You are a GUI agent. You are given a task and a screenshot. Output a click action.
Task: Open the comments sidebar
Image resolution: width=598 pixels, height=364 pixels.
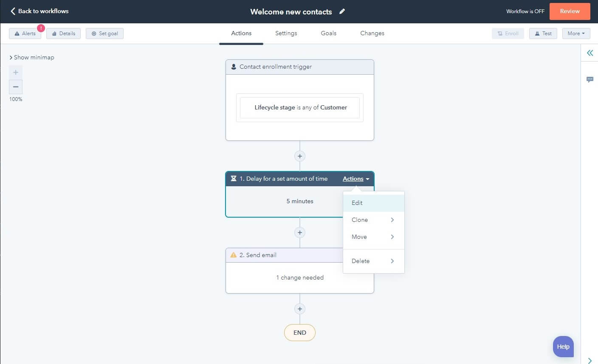(x=590, y=79)
